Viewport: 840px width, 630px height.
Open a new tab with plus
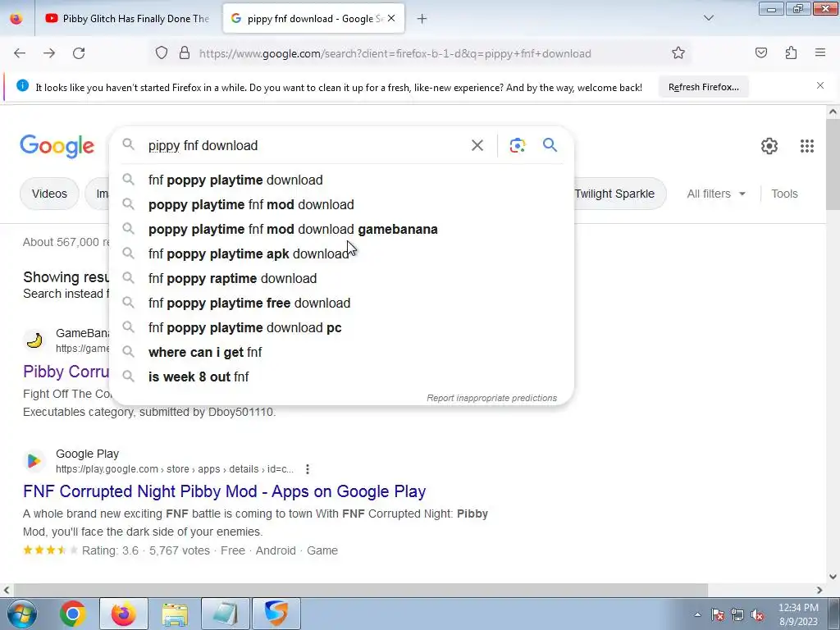coord(422,19)
